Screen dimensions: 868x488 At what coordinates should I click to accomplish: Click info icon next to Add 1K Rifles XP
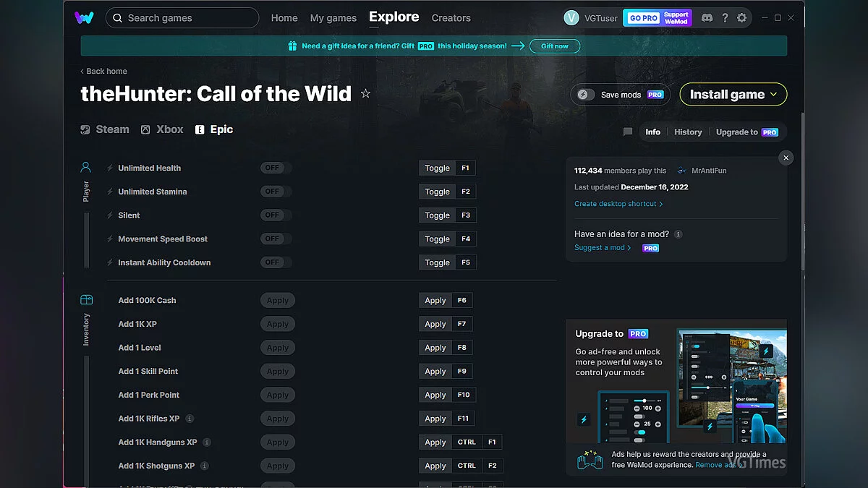coord(190,419)
